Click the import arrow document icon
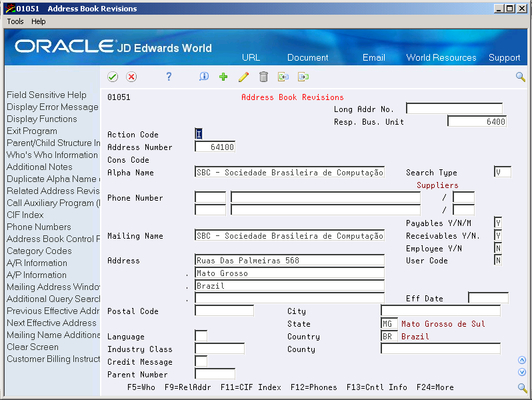The height and width of the screenshot is (400, 532). [283, 77]
